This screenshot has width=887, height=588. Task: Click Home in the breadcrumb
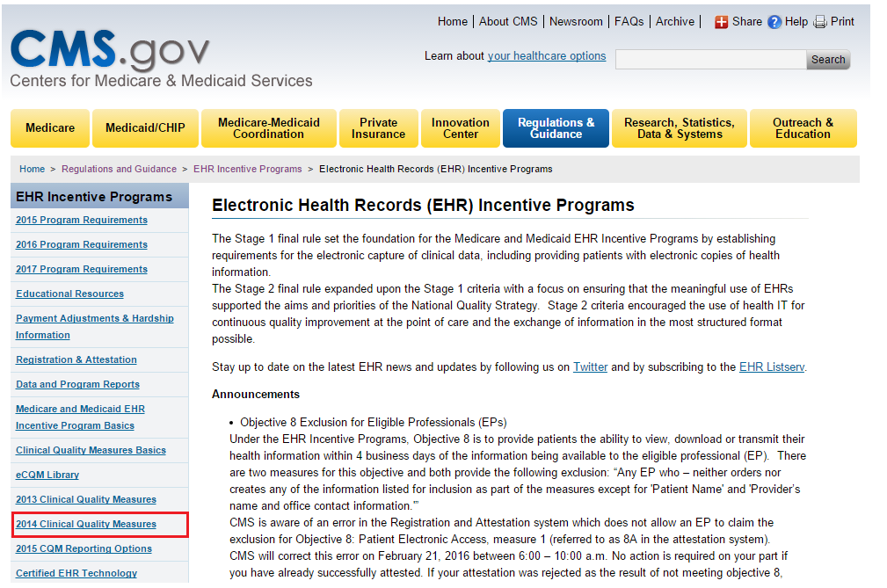coord(32,169)
